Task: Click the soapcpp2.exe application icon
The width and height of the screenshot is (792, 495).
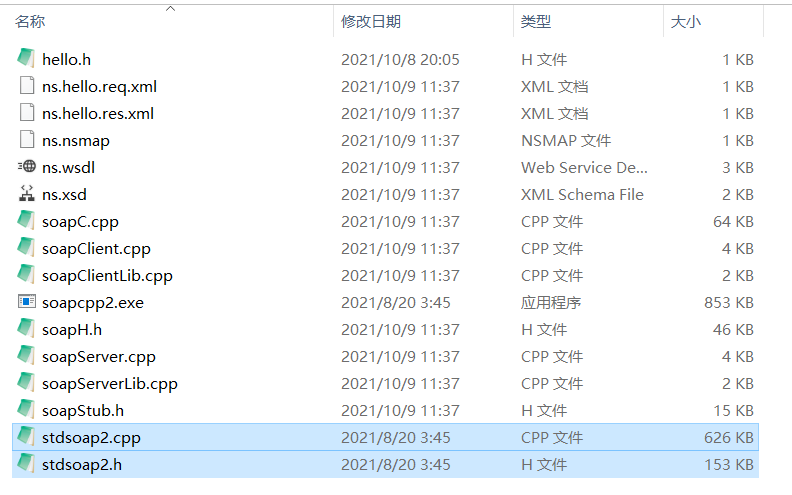Action: coord(27,302)
